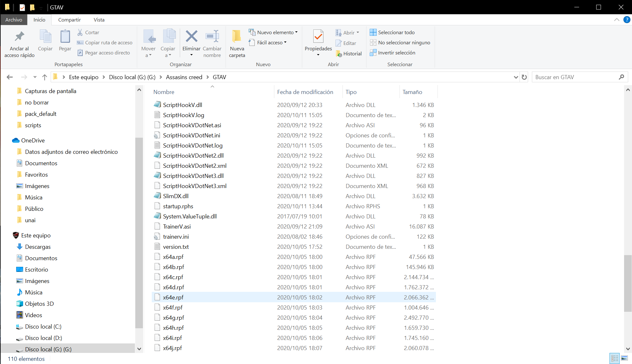Screen dimensions: 632x364
Task: Click the red Eliminar X icon
Action: click(x=191, y=37)
